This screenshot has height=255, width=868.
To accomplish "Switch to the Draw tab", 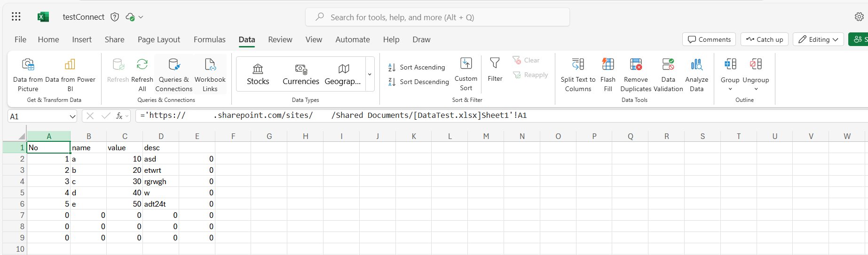I will (x=421, y=39).
